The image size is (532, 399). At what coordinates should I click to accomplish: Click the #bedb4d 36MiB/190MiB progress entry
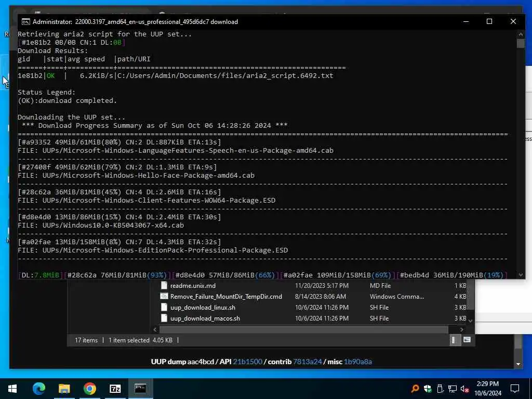coord(451,275)
